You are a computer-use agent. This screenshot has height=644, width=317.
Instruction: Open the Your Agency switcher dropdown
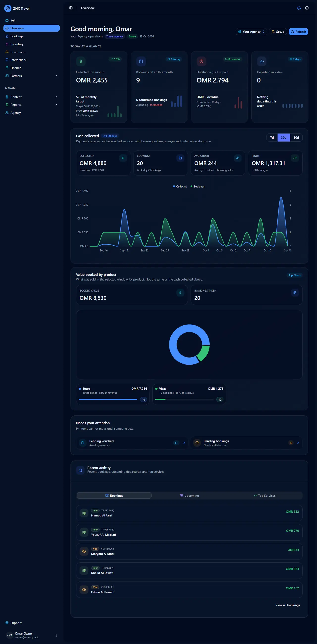(251, 32)
